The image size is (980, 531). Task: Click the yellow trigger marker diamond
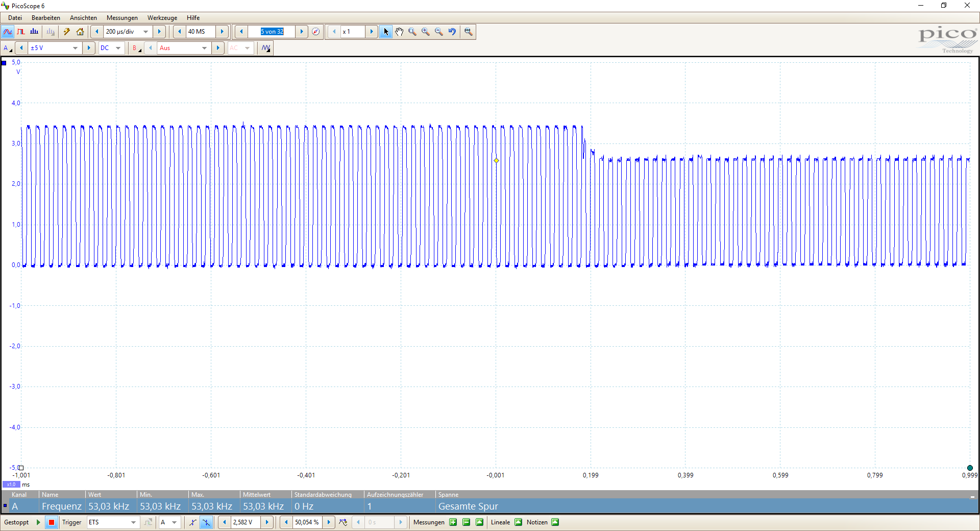[x=496, y=160]
